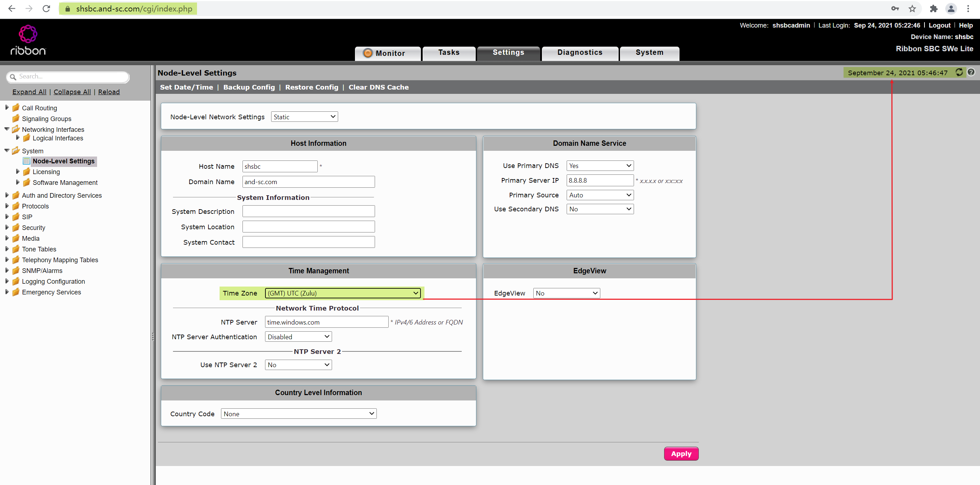Select Telephony Mapping Tables tree item
Screen dimensions: 980x485
pos(60,260)
